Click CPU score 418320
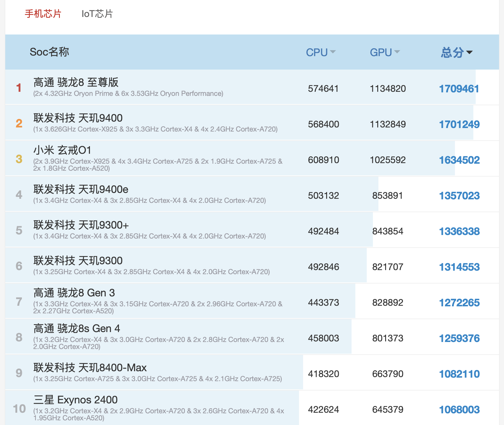This screenshot has height=425, width=504. pos(324,374)
